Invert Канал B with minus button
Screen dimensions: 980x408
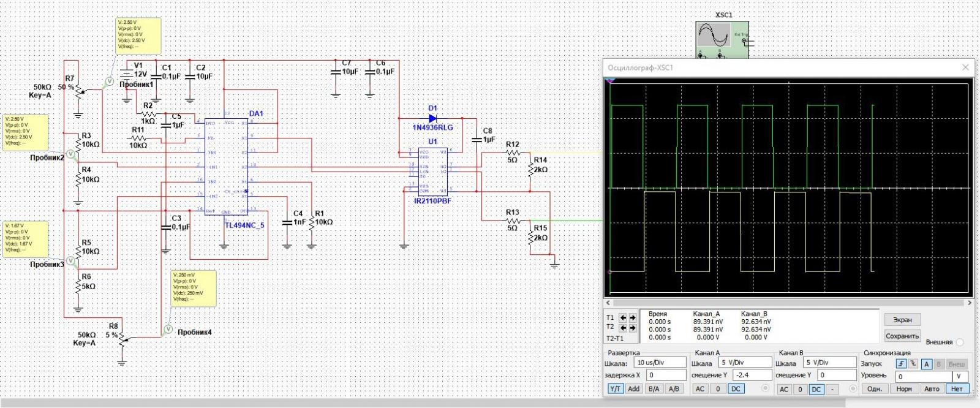(832, 389)
